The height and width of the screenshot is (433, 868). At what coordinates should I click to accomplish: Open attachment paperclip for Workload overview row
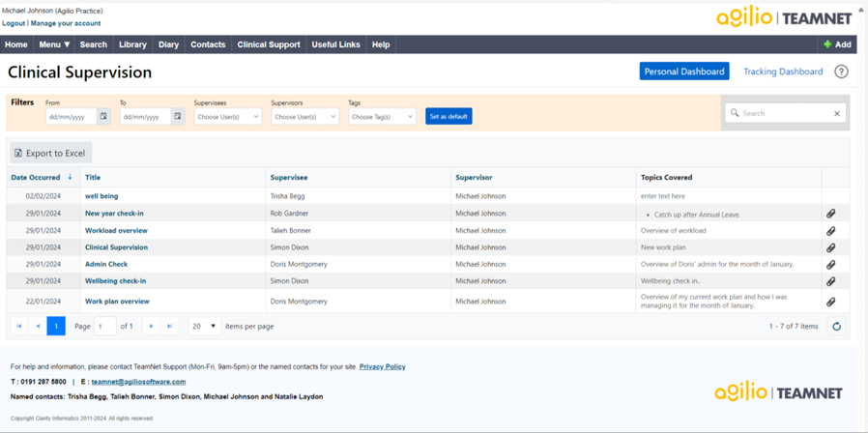click(830, 231)
